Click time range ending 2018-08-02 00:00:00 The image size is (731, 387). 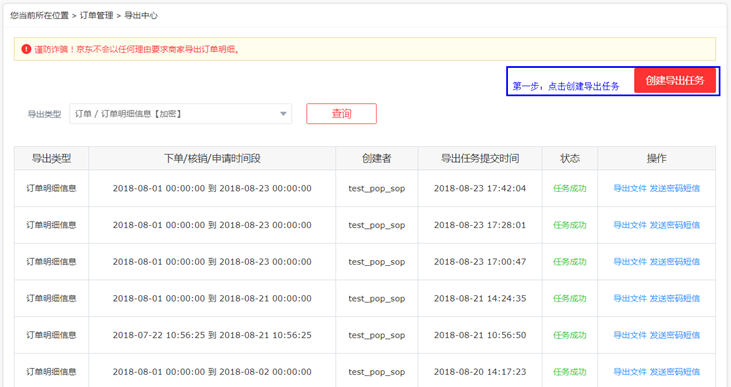point(212,372)
